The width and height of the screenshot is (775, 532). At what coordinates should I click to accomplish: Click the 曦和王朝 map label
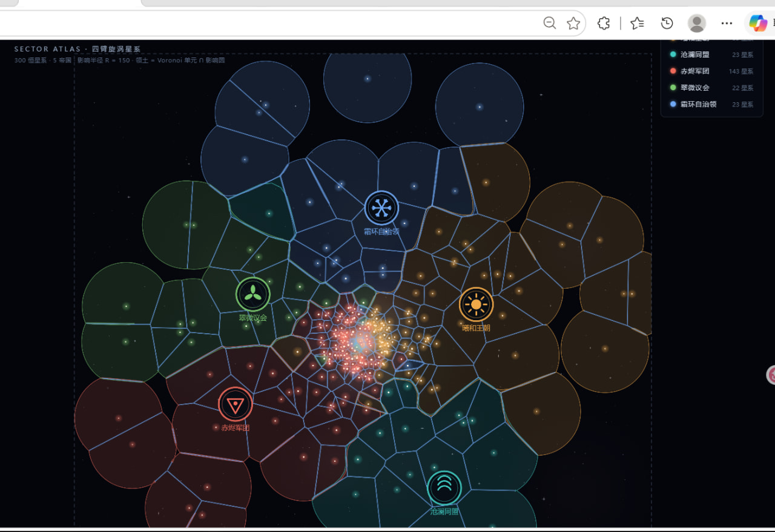tap(476, 328)
